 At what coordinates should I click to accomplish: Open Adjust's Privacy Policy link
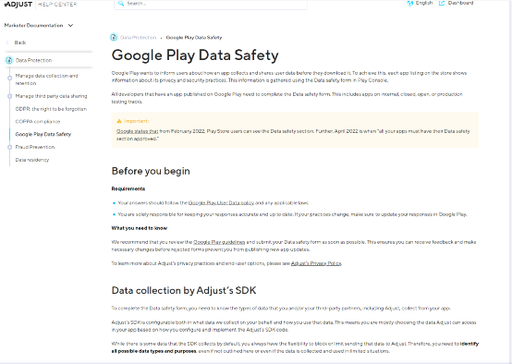point(316,263)
